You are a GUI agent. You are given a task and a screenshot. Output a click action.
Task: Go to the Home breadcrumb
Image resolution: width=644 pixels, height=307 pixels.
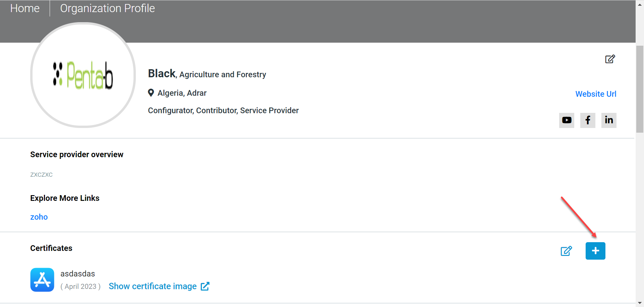25,8
